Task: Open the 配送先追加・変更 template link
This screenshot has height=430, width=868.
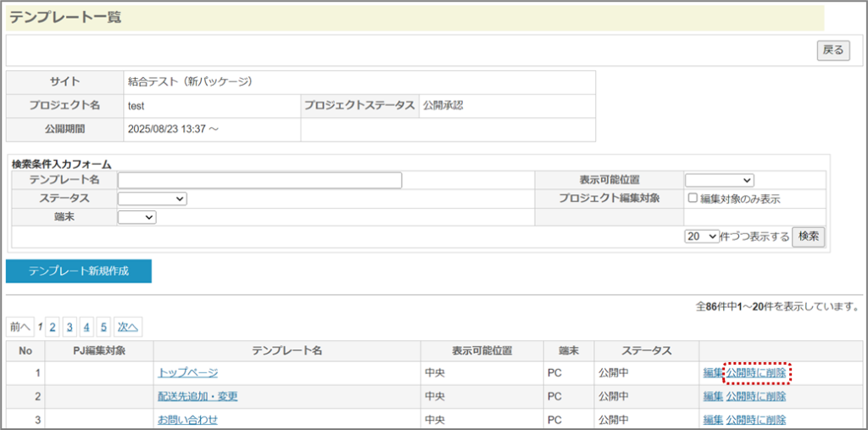Action: point(198,396)
